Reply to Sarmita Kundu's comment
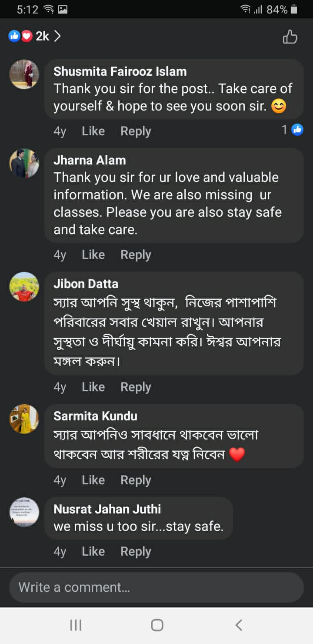 tap(136, 480)
